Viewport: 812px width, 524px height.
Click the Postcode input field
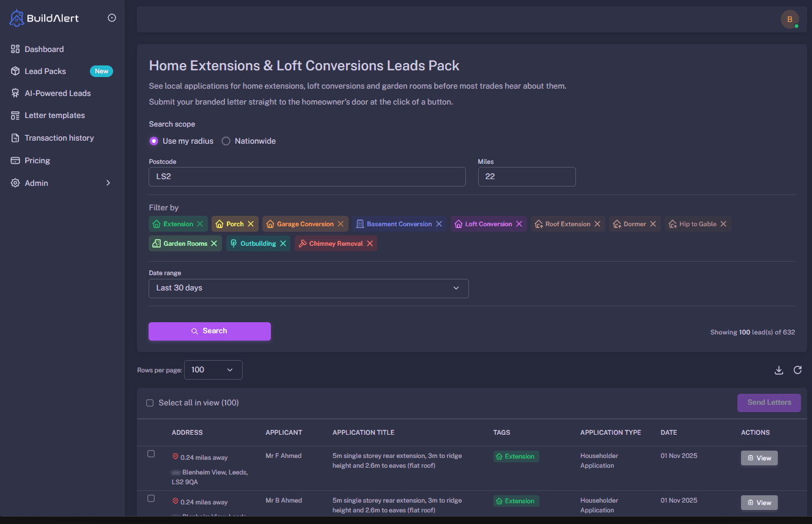(x=307, y=177)
